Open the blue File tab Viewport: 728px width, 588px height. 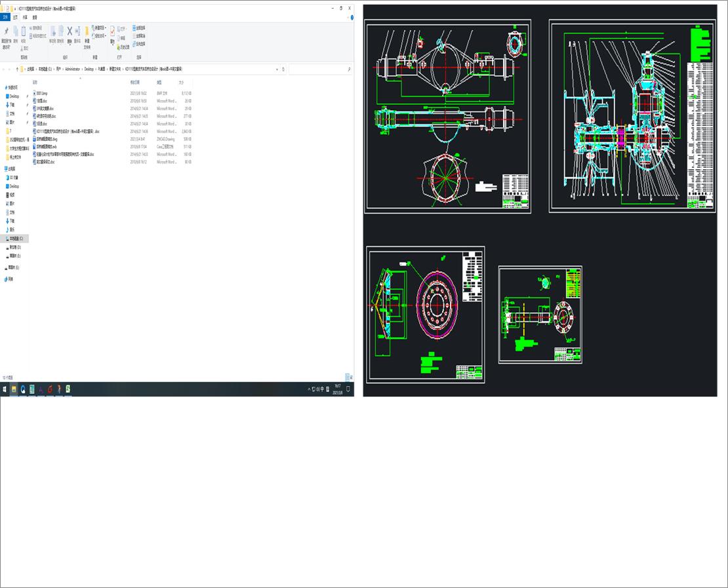[5, 18]
